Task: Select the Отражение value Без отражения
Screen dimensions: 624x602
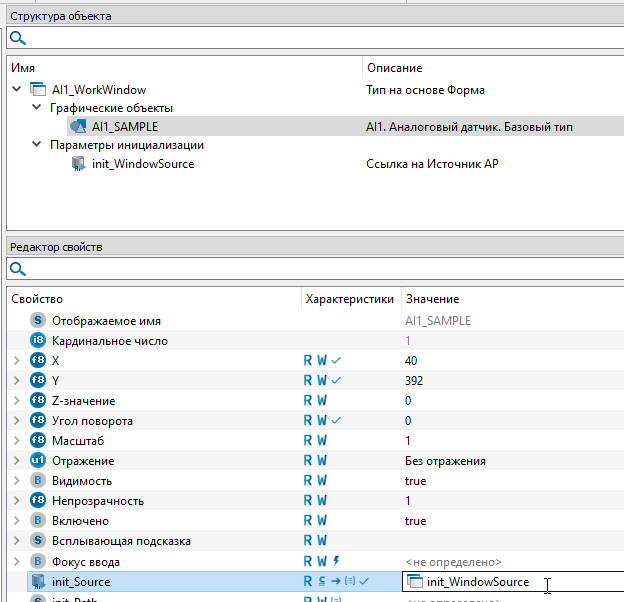Action: (445, 461)
